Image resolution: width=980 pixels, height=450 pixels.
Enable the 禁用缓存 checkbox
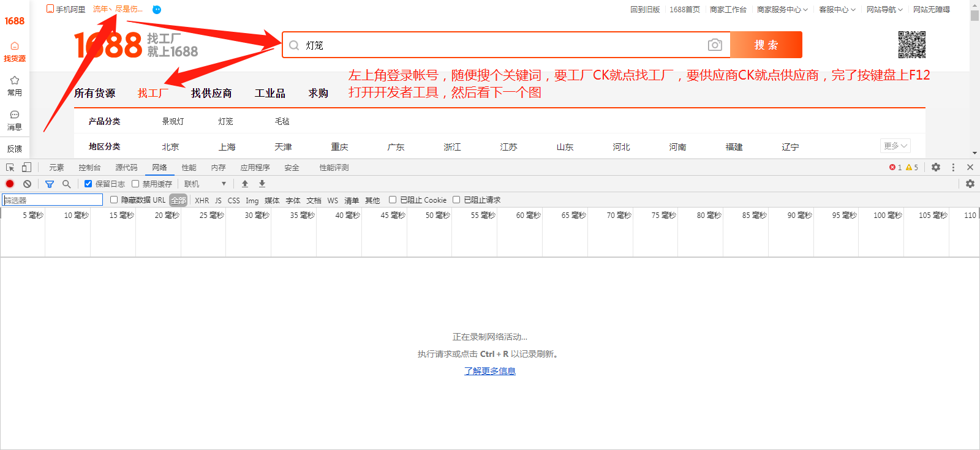[x=135, y=184]
